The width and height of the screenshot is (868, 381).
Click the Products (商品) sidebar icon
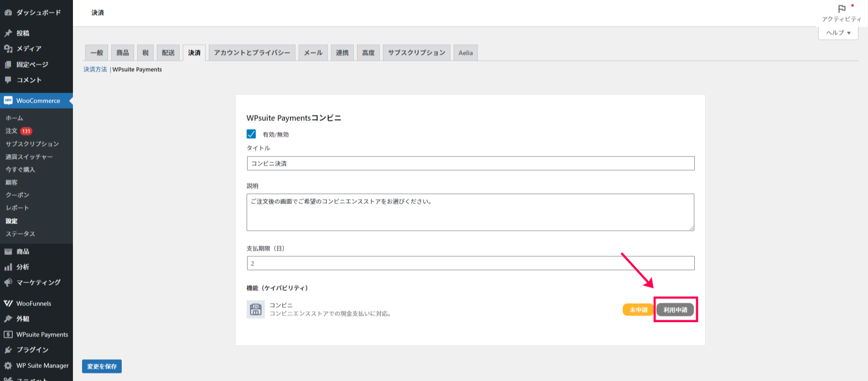click(x=8, y=252)
